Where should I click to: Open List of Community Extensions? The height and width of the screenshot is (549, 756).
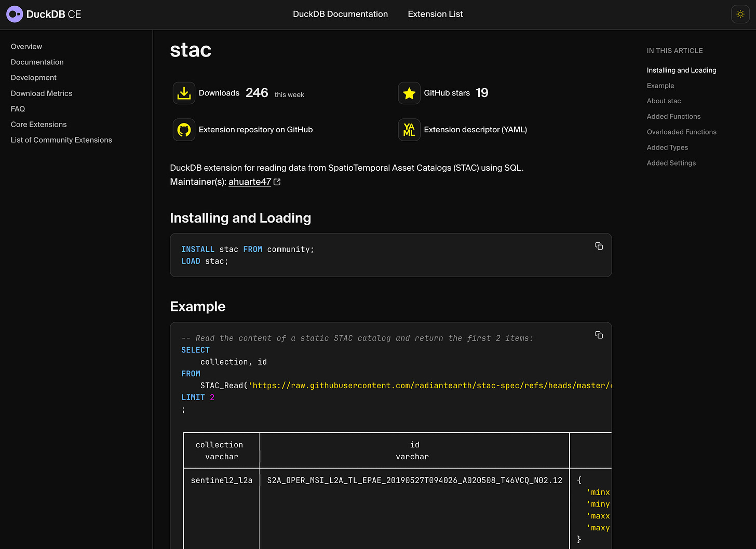[x=61, y=140]
